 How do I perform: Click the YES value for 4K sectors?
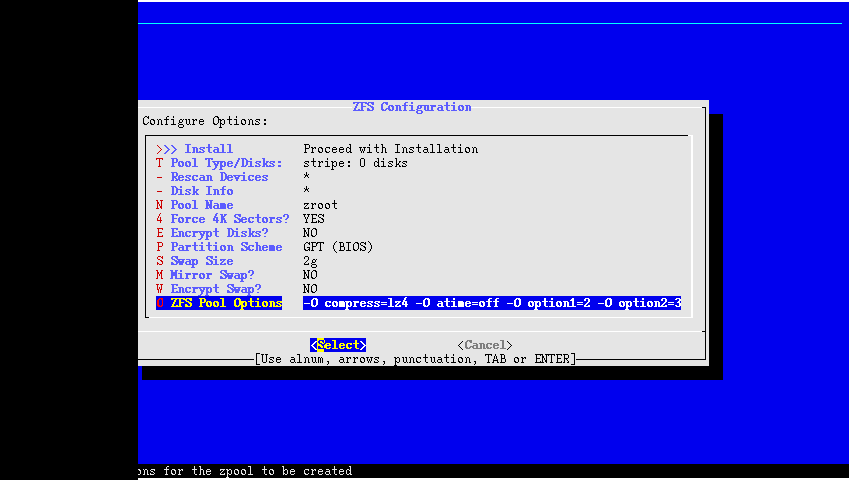313,219
